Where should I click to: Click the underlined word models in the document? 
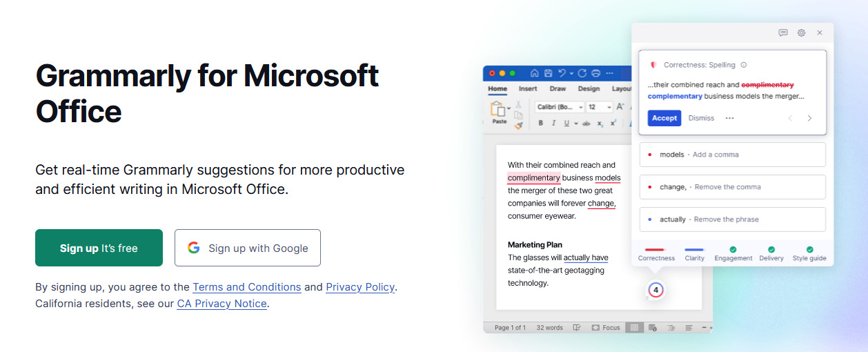pos(608,178)
